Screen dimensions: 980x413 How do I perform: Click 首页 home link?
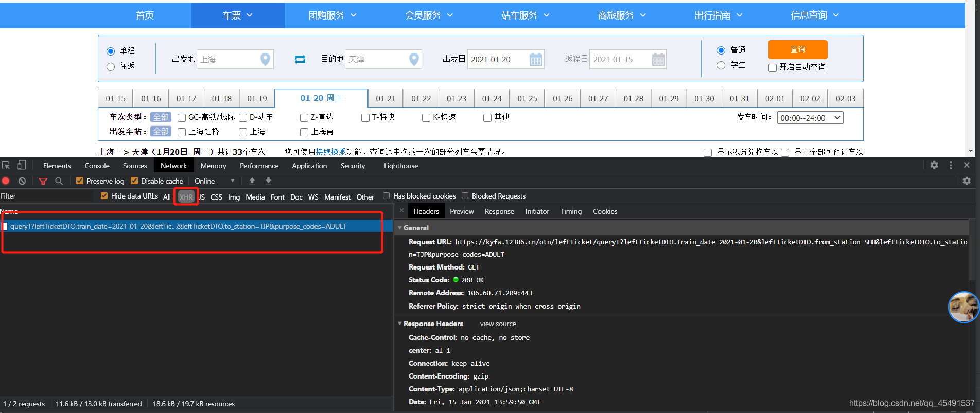145,15
